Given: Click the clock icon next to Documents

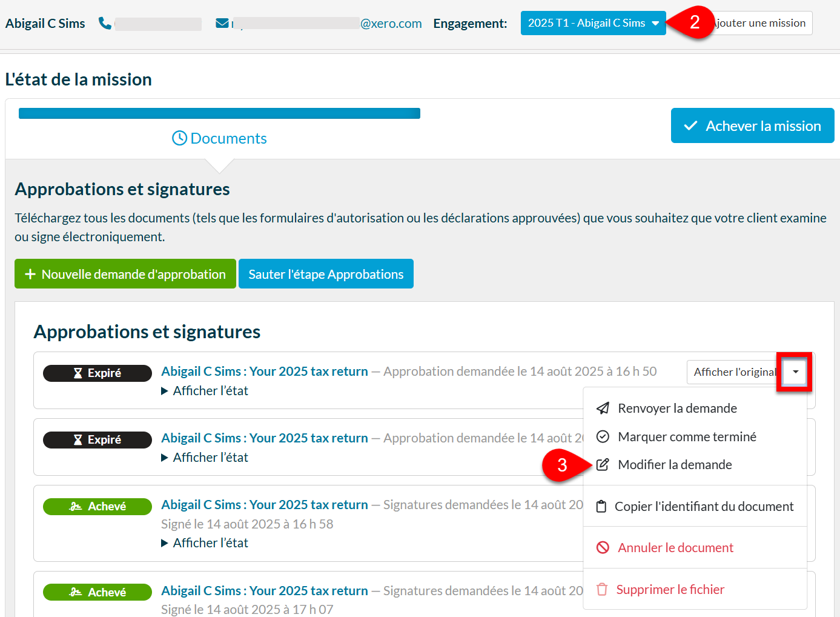Looking at the screenshot, I should tap(179, 138).
